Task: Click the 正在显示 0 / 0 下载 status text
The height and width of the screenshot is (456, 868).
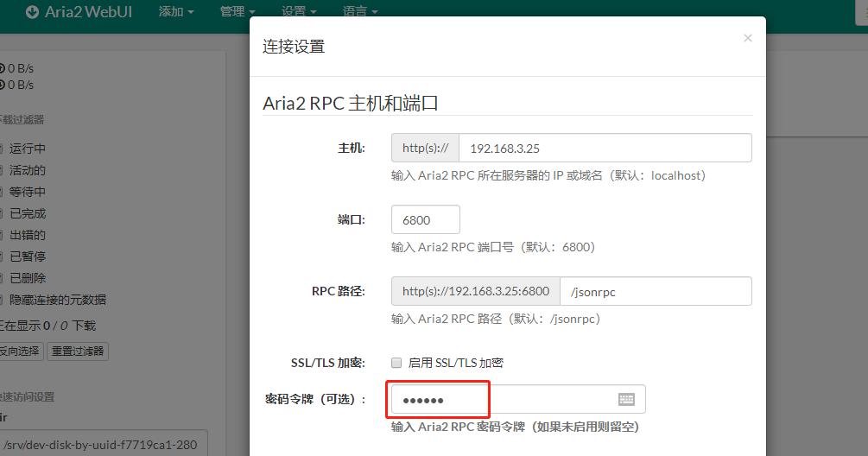Action: (48, 326)
